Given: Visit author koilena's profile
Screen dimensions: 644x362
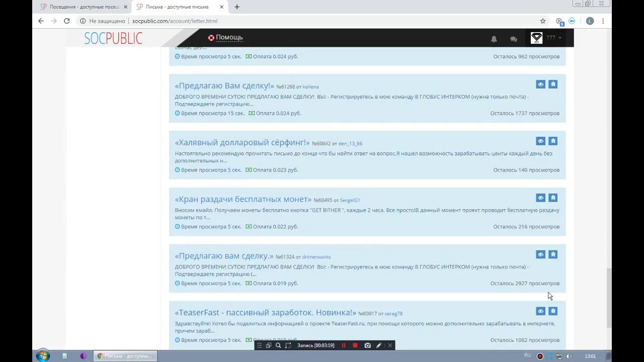Looking at the screenshot, I should 310,87.
